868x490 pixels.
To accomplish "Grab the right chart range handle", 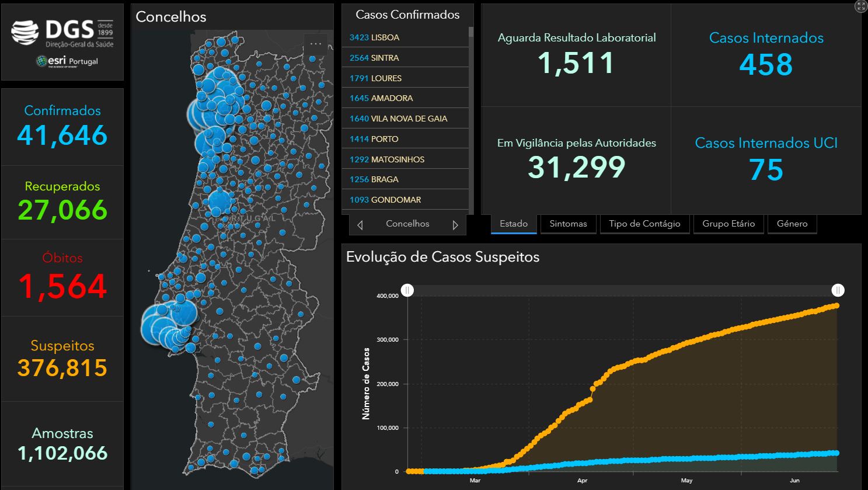I will (x=838, y=290).
